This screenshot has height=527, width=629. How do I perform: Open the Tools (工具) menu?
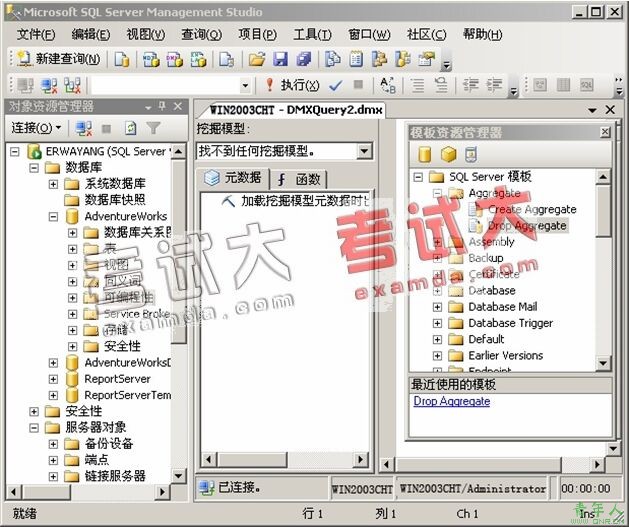coord(312,34)
